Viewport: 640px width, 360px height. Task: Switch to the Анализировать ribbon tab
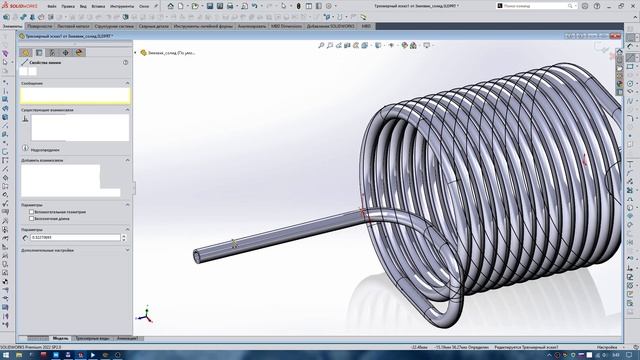coord(252,26)
